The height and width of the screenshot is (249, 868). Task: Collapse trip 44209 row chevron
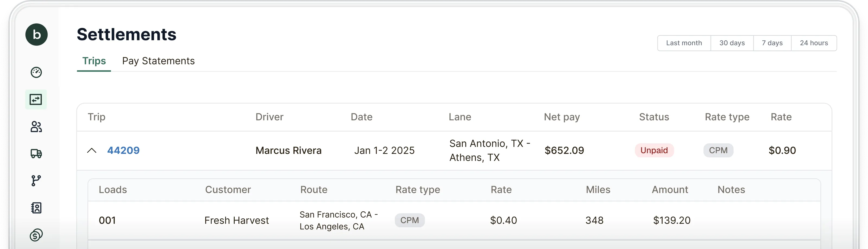point(92,150)
